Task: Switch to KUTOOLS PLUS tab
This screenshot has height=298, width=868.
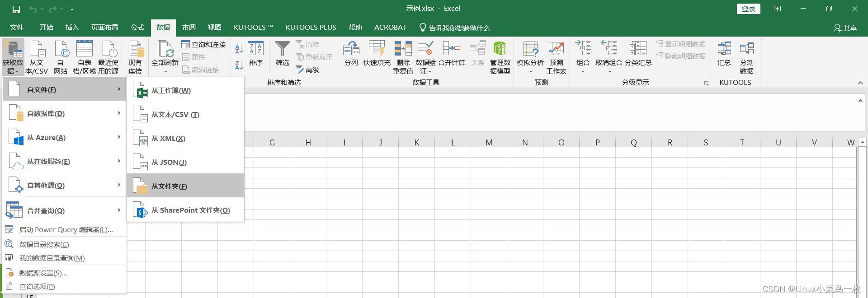Action: pyautogui.click(x=311, y=28)
